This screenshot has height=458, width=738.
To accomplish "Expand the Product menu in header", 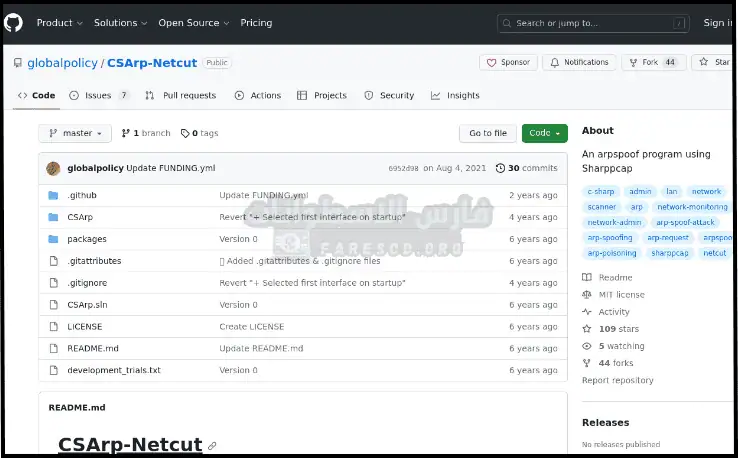I will 59,22.
